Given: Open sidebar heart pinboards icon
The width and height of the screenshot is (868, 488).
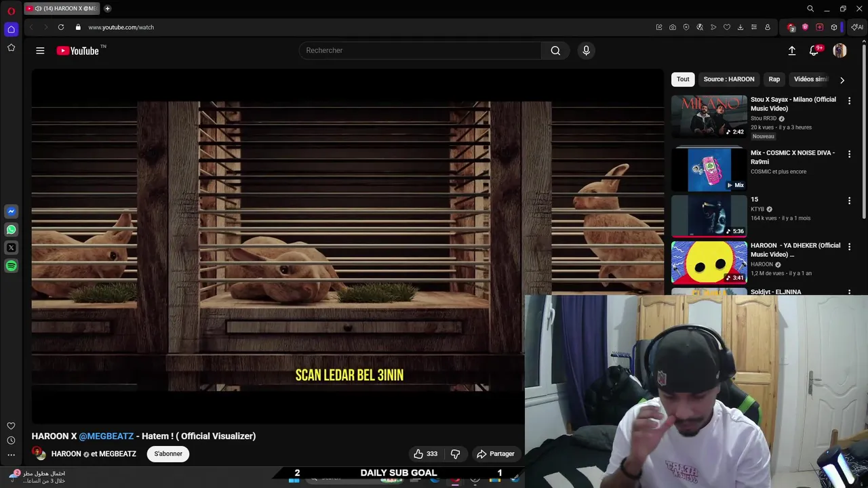Looking at the screenshot, I should [x=11, y=426].
